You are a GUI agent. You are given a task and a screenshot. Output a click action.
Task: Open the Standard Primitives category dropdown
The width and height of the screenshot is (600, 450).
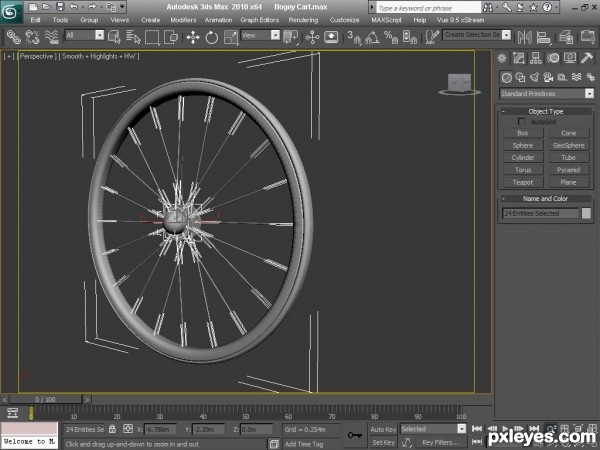tap(589, 93)
